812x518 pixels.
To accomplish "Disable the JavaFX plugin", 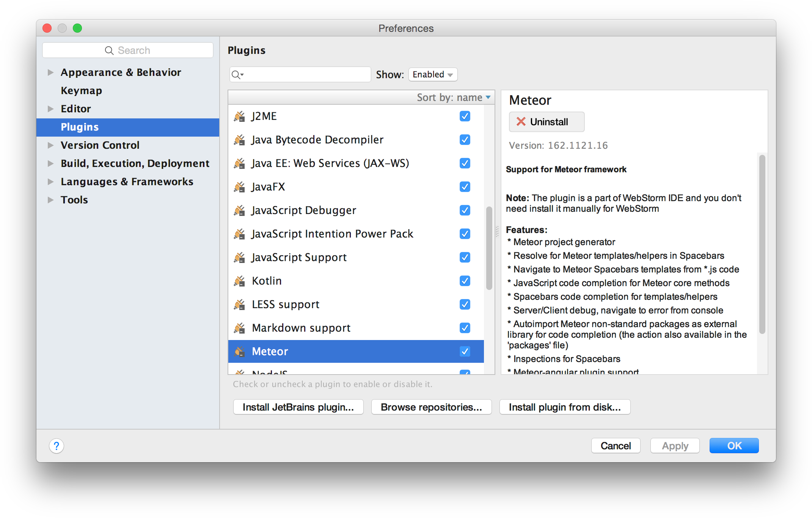I will click(465, 187).
